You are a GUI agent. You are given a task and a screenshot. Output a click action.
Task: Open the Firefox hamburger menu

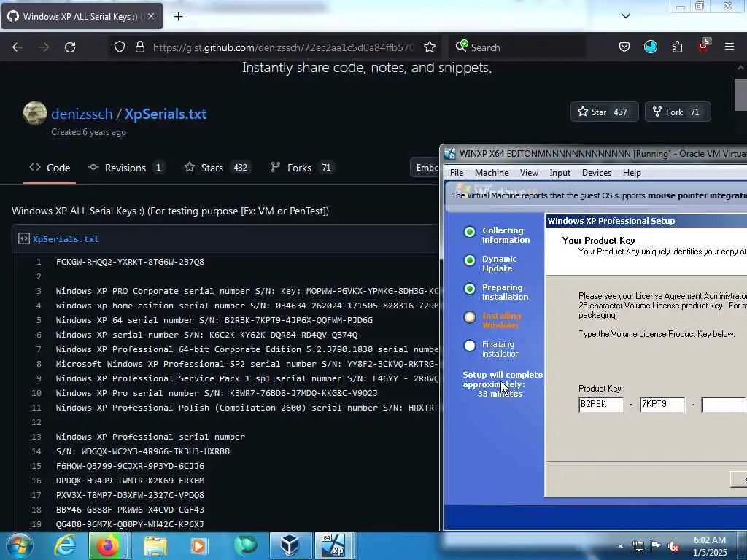tap(729, 47)
